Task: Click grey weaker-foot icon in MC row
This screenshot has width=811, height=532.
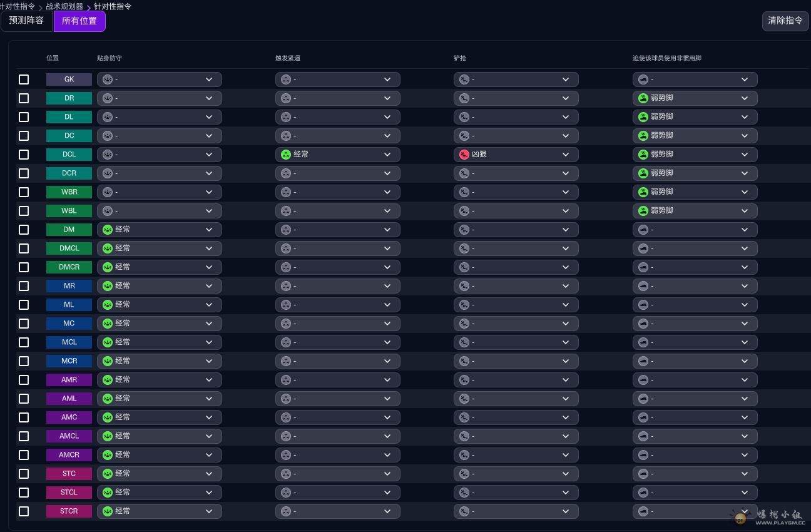Action: pyautogui.click(x=643, y=324)
